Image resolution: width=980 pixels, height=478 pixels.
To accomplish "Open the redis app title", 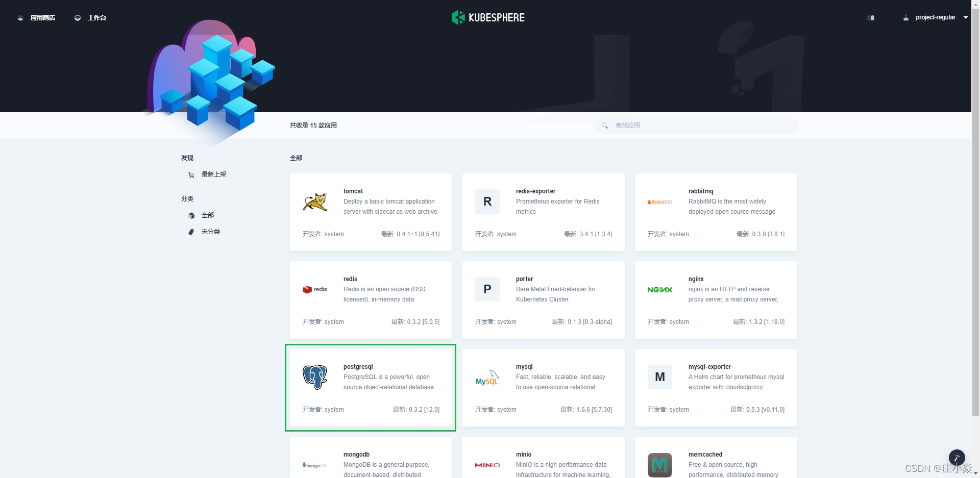I will tap(350, 279).
